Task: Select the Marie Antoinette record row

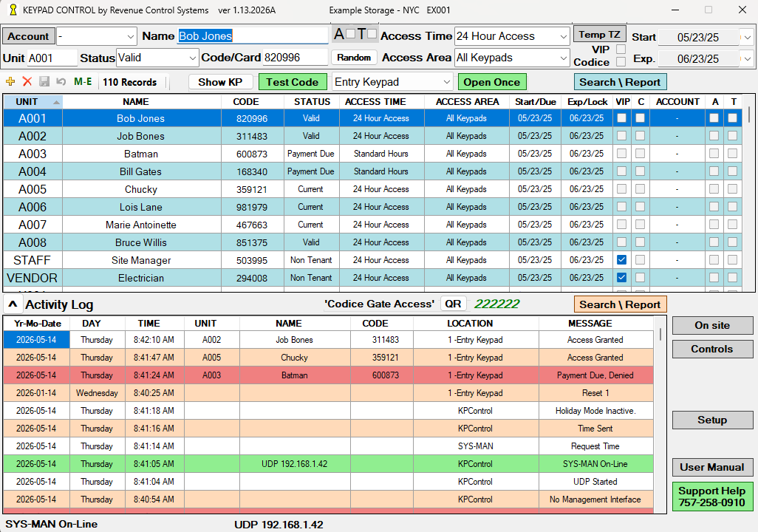Action: [x=372, y=225]
